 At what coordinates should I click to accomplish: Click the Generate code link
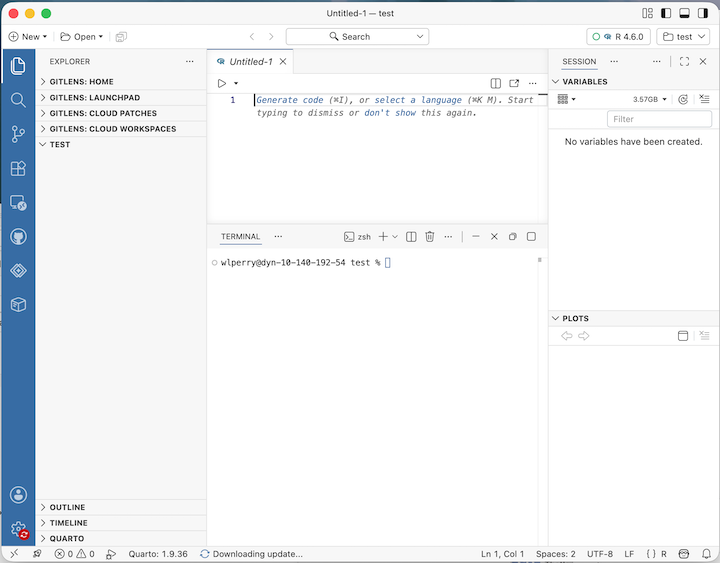[290, 100]
